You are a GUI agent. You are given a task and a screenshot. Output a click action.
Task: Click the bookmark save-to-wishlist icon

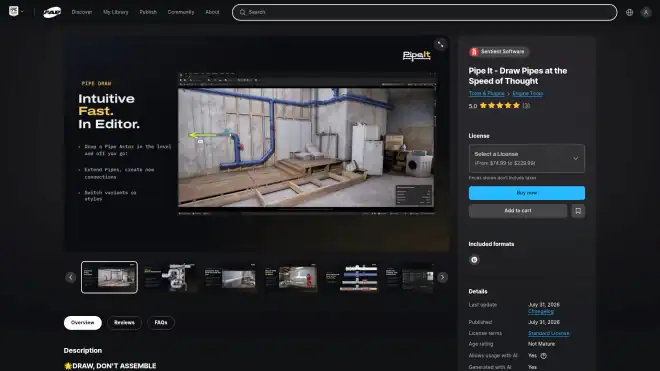pos(578,211)
